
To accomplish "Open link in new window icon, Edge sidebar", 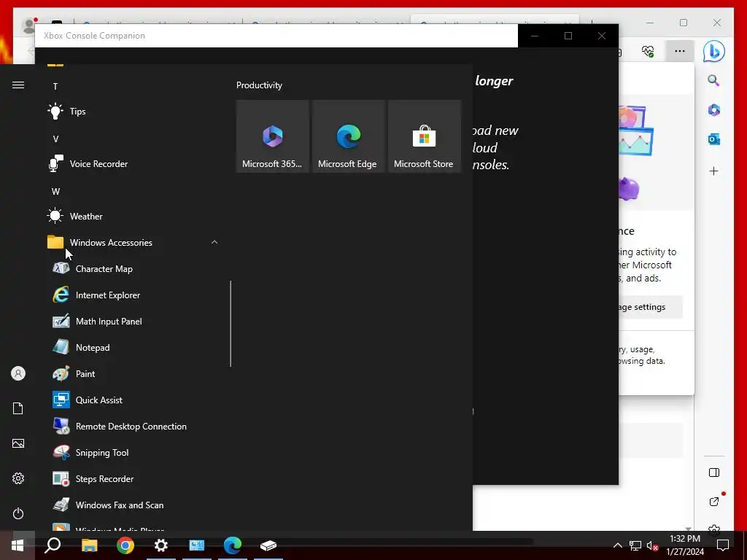I will [x=713, y=502].
